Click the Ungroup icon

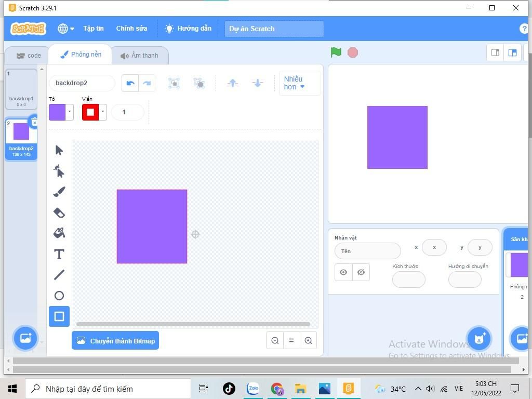(199, 83)
